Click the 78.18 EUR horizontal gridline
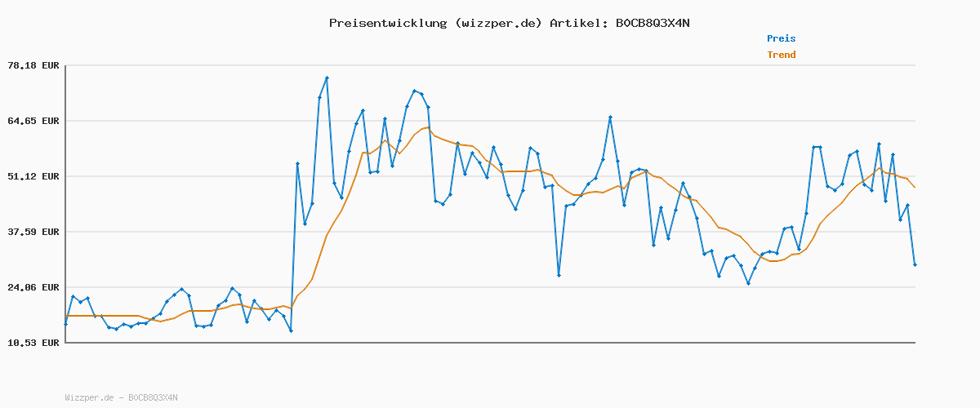980x408 pixels. [490, 65]
